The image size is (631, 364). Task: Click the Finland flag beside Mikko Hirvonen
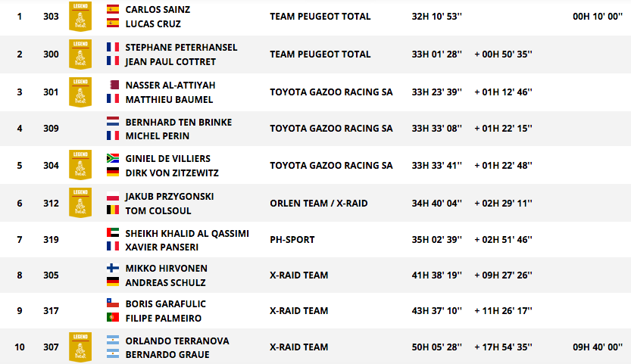click(x=113, y=268)
